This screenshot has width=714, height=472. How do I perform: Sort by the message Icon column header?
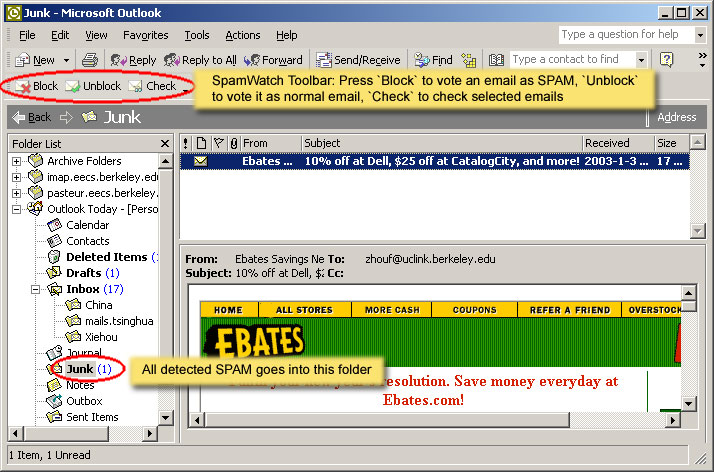coord(201,143)
